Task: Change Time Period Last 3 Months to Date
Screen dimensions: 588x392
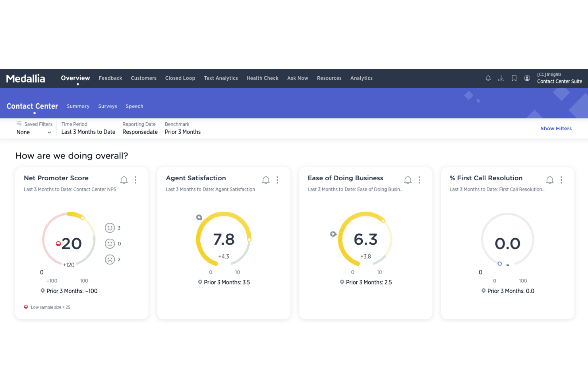Action: click(88, 132)
